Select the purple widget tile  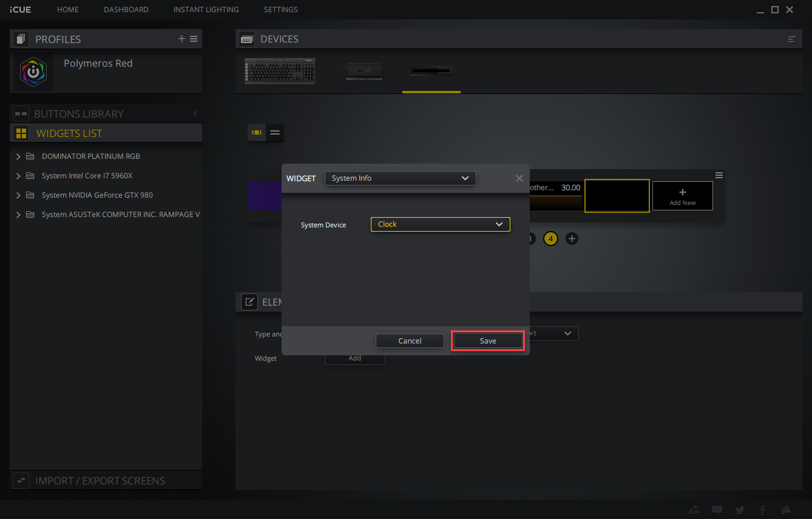pos(265,196)
